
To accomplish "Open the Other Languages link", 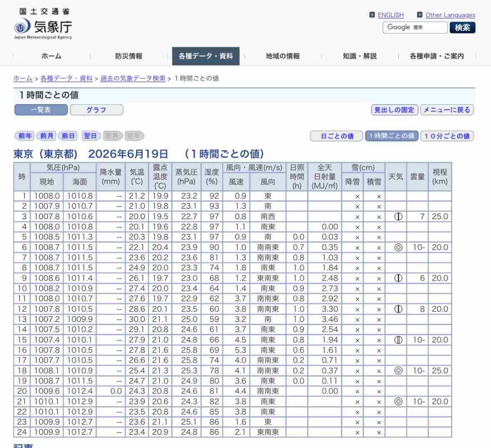I will coord(450,15).
